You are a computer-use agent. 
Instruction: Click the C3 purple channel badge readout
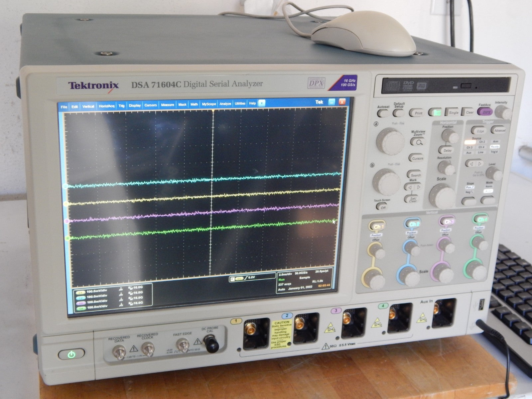pos(80,303)
